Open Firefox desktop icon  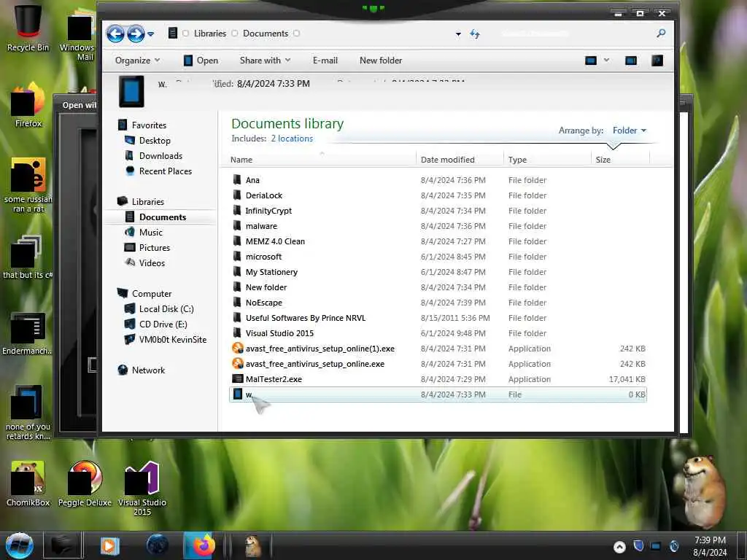(x=28, y=105)
